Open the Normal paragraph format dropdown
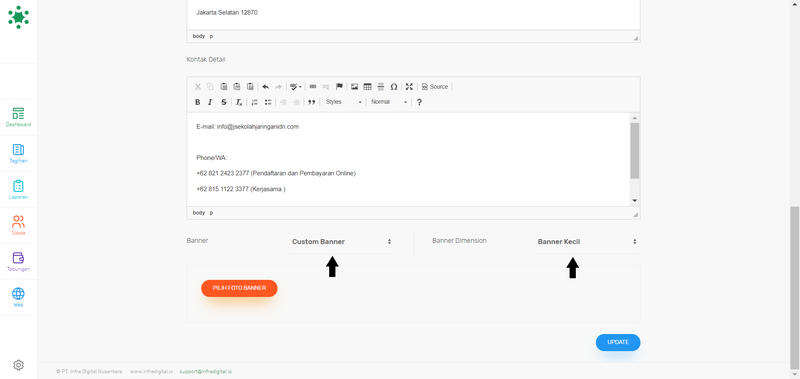 coord(389,102)
